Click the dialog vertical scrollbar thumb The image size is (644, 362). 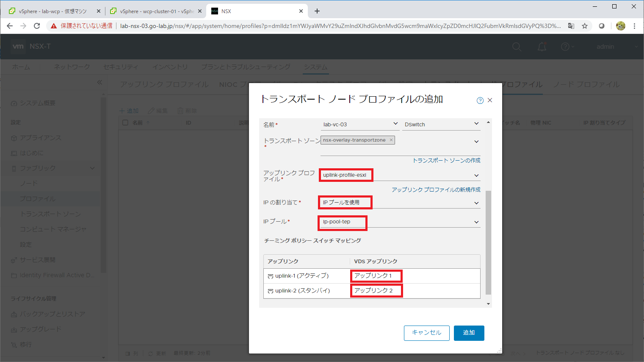[x=488, y=242]
